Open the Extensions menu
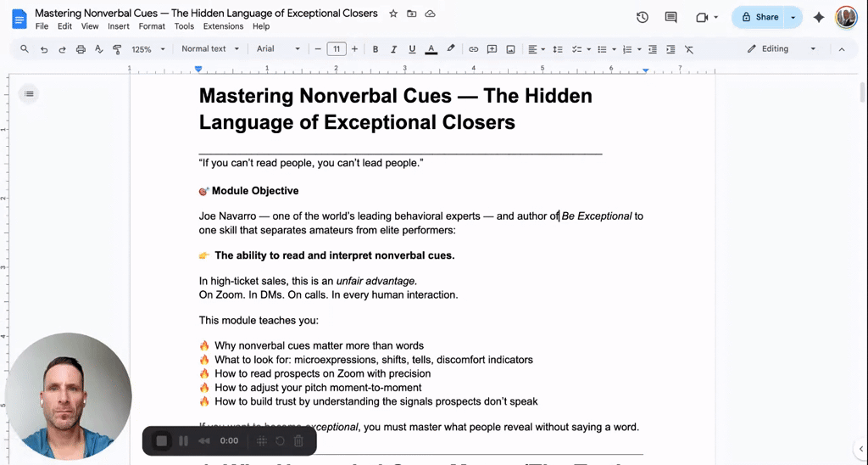Image resolution: width=868 pixels, height=465 pixels. click(x=223, y=26)
